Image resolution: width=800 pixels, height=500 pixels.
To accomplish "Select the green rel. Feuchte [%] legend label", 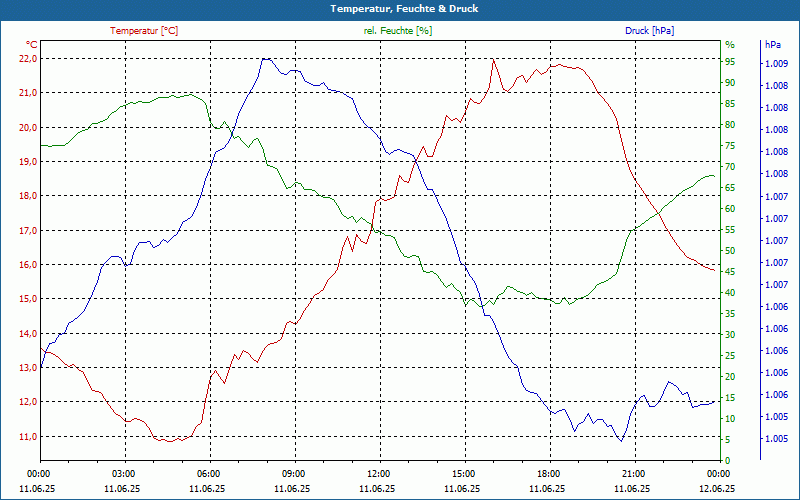I will point(397,31).
